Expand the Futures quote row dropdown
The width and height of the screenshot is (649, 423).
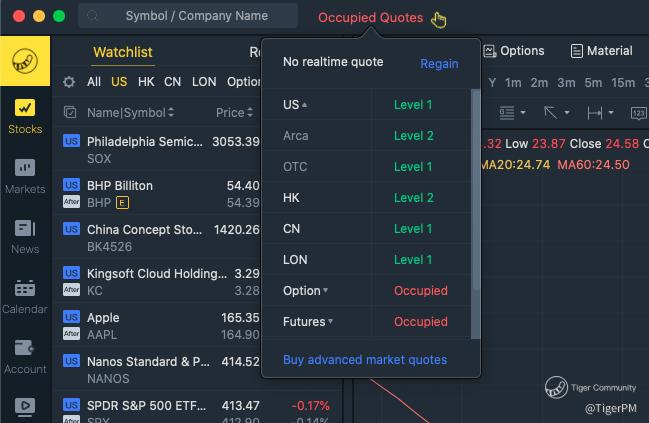308,322
